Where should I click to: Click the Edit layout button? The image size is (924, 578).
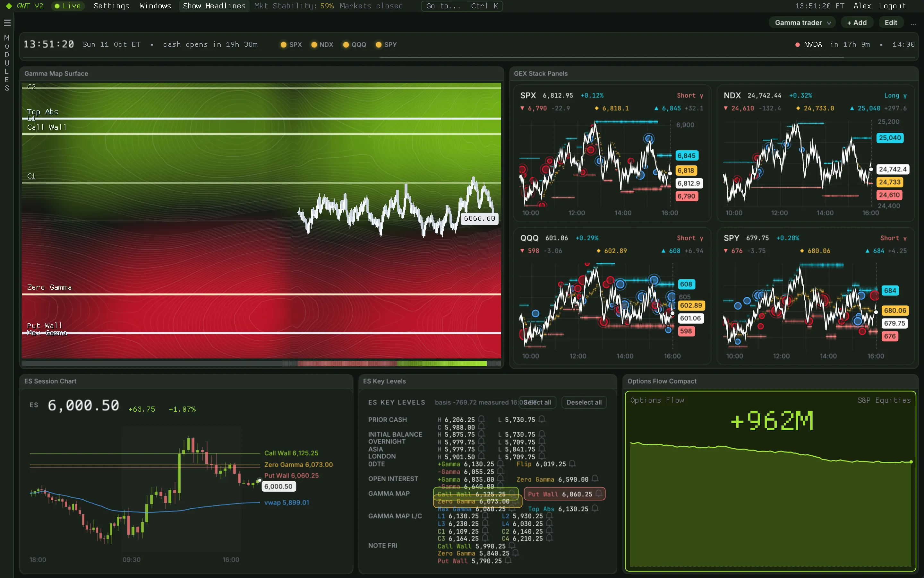891,22
